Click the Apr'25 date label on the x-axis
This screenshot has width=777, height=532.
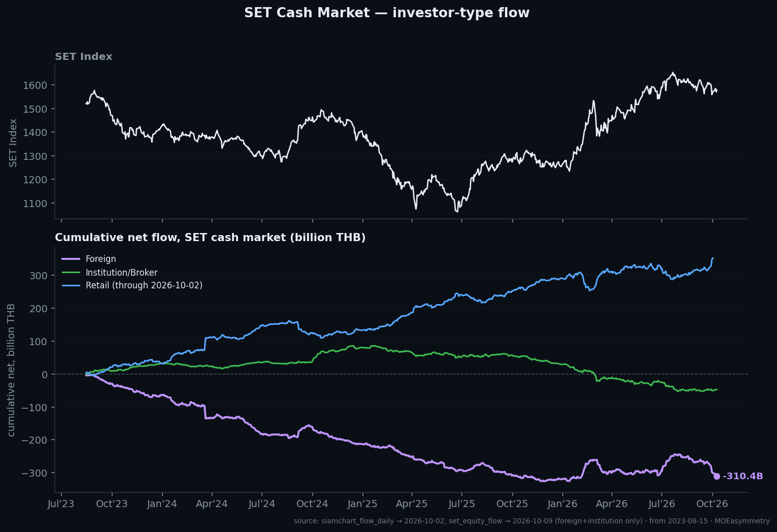(x=412, y=504)
